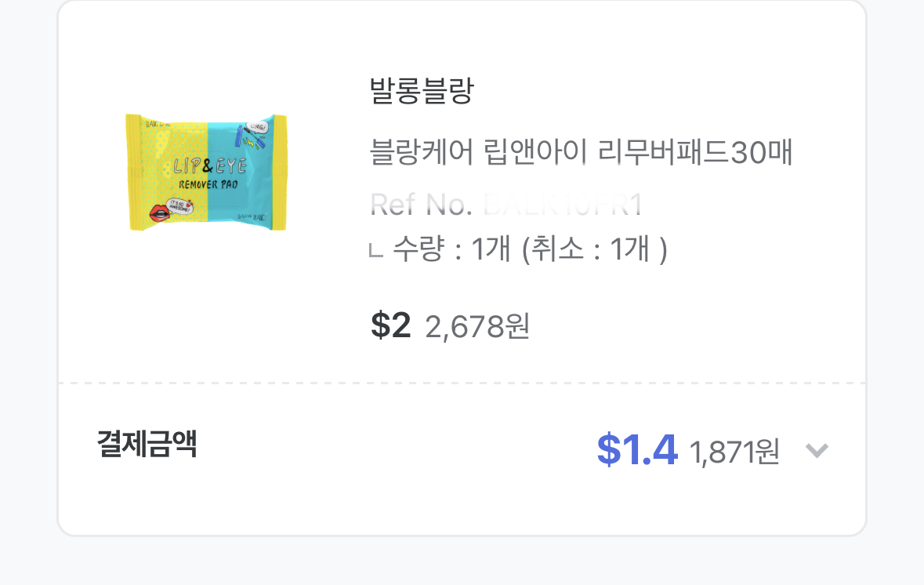Open the 발롱블랑 brand name
This screenshot has width=924, height=585.
pyautogui.click(x=421, y=92)
